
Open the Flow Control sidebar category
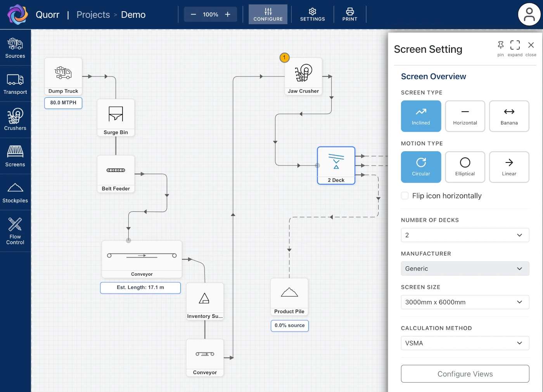click(15, 231)
